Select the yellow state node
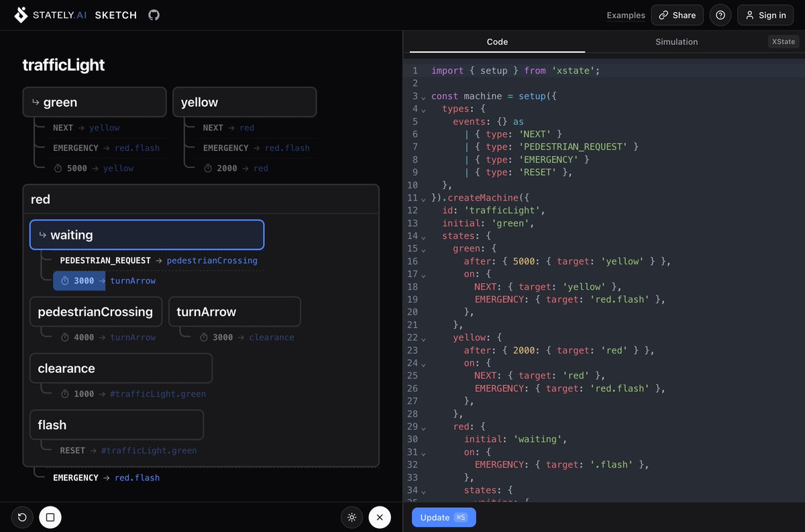 [x=244, y=102]
